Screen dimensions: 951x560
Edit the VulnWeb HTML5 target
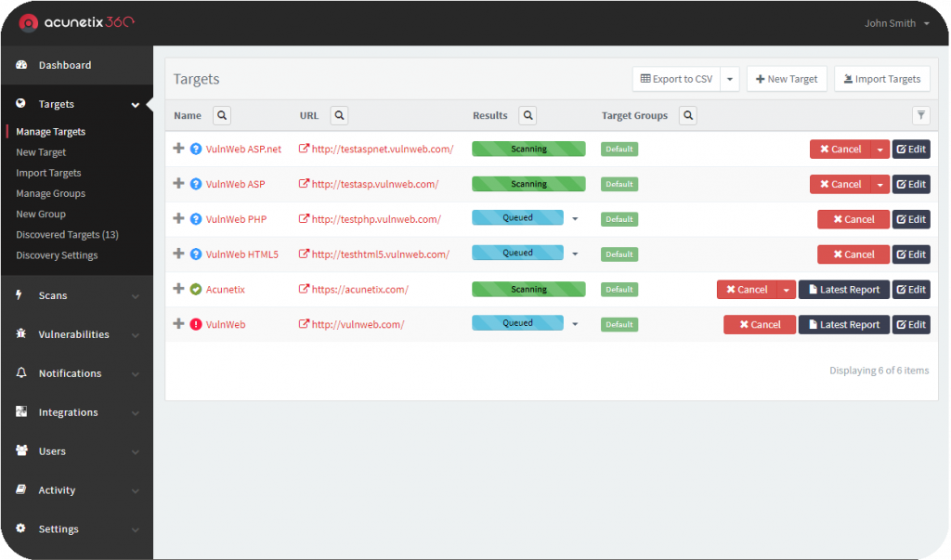coord(911,254)
